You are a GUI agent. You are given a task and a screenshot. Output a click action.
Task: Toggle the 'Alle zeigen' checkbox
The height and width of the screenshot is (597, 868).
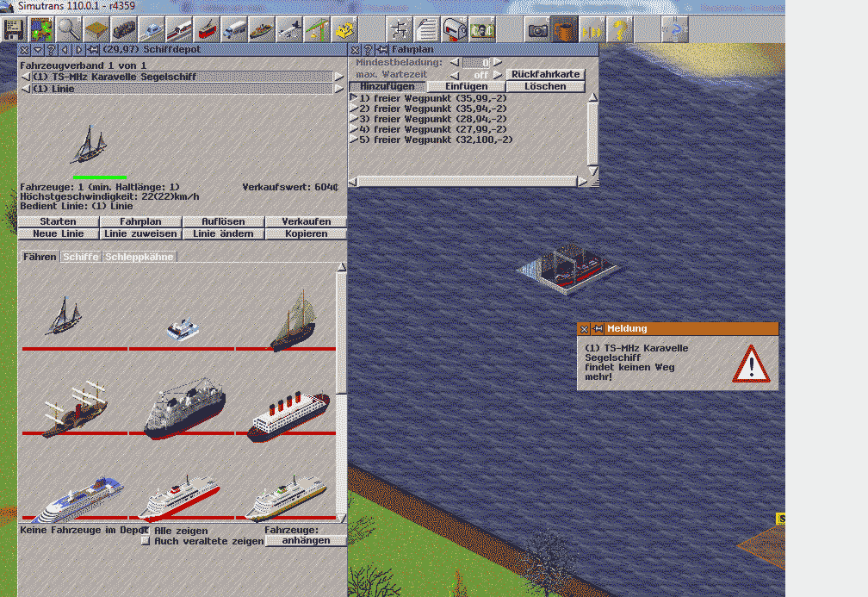point(146,531)
